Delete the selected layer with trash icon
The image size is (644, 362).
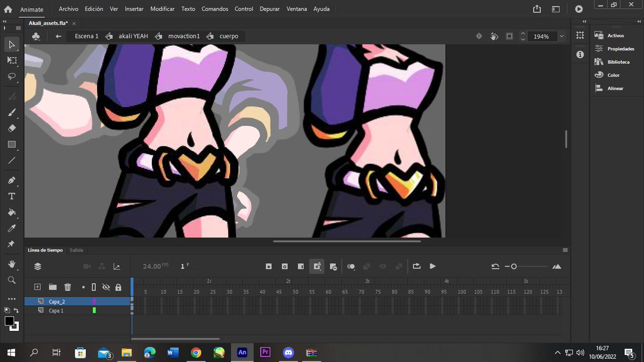coord(68,287)
